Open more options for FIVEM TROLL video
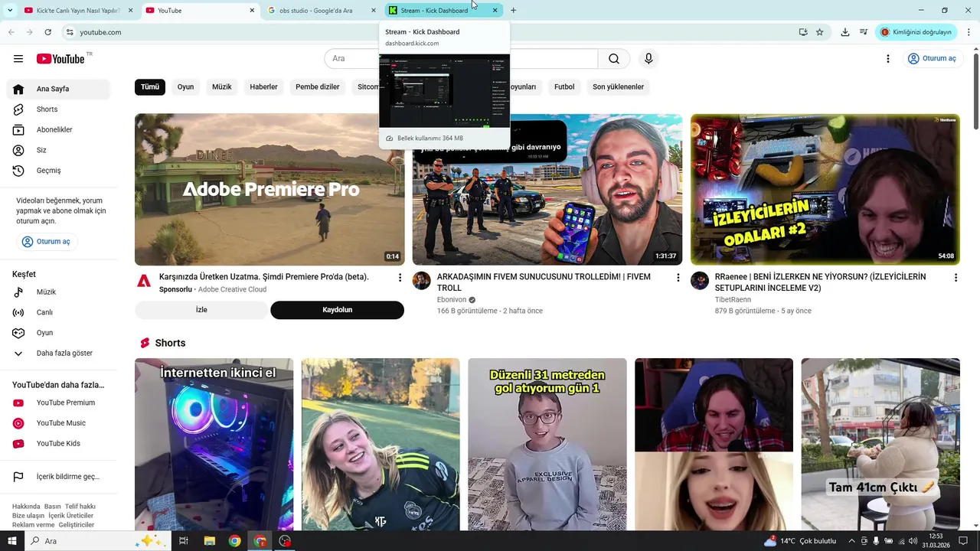Screen dimensions: 980x551 (678, 278)
